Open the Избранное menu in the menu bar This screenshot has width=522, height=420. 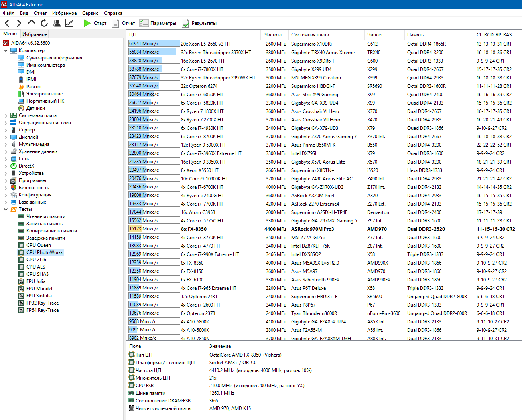pyautogui.click(x=65, y=13)
